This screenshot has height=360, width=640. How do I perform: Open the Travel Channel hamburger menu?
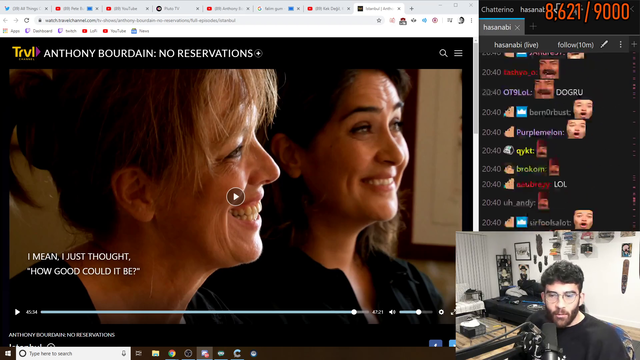click(x=458, y=53)
